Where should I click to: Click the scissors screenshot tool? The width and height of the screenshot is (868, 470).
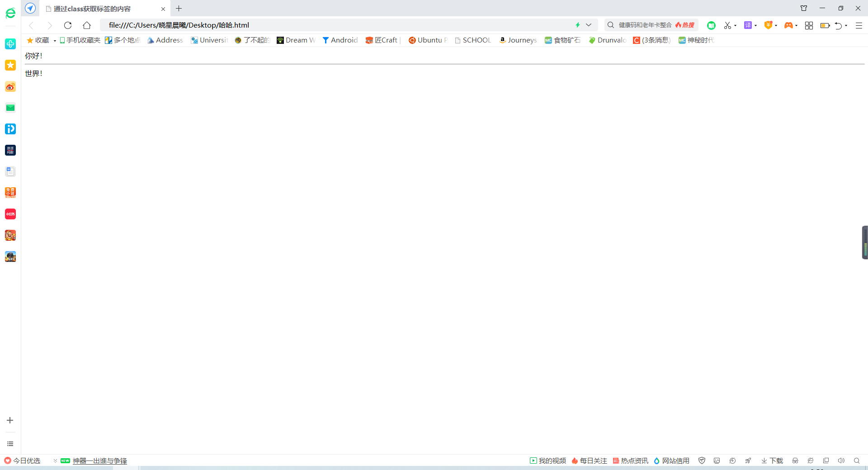(x=727, y=25)
